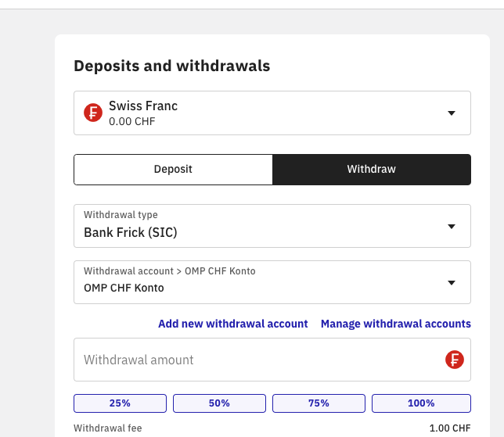Select the Withdraw tab

(x=372, y=169)
